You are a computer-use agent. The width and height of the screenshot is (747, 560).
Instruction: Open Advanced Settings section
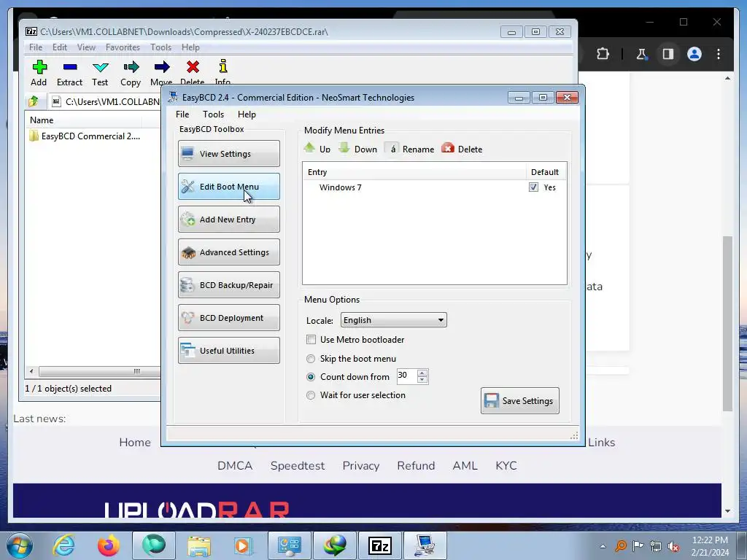click(228, 252)
